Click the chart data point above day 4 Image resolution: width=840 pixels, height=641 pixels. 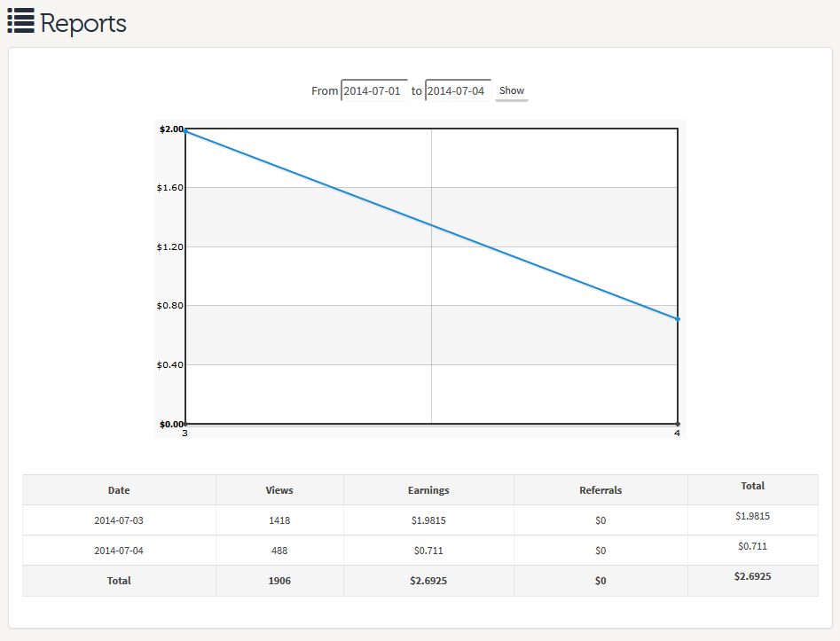678,319
